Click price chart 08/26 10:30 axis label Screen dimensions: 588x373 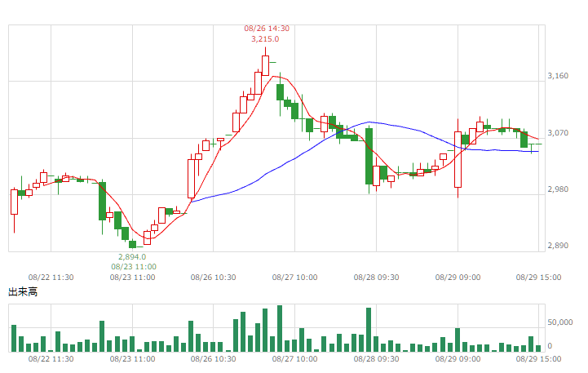[213, 278]
